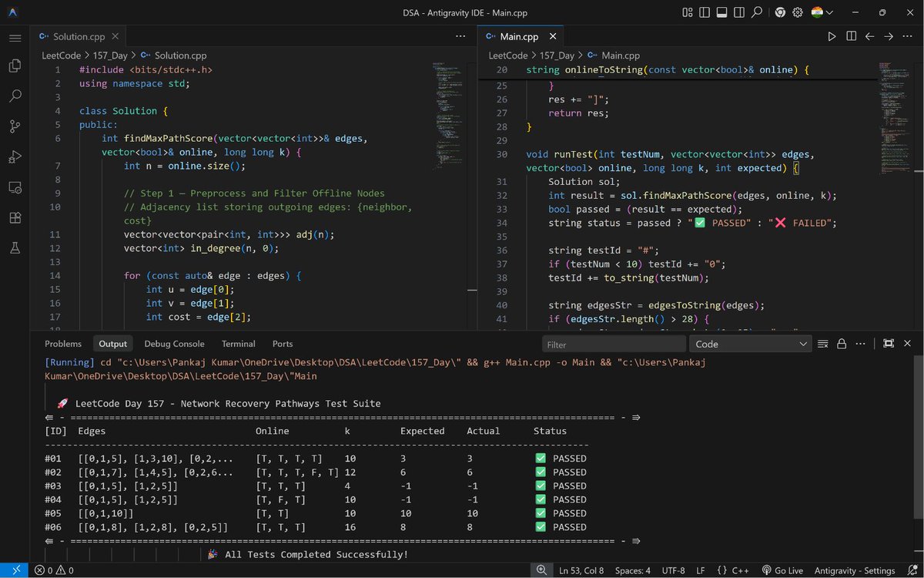The height and width of the screenshot is (578, 924).
Task: Open the settings gear in title bar
Action: pyautogui.click(x=798, y=12)
